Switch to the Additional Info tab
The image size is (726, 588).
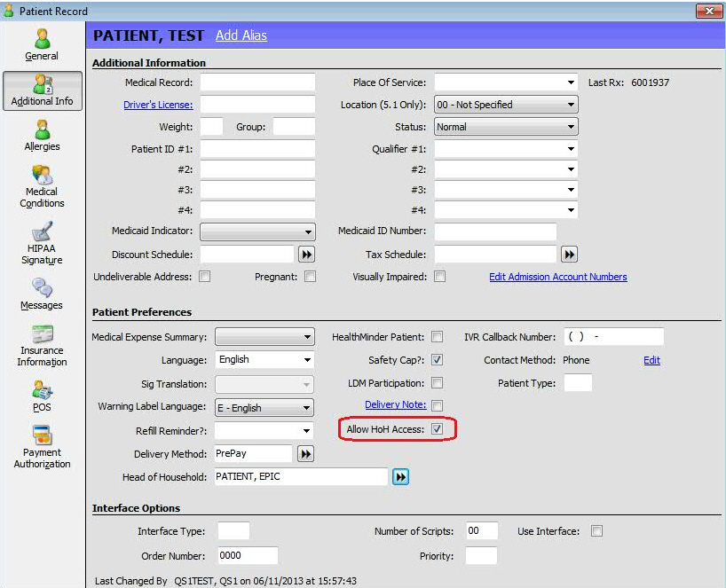[x=42, y=90]
